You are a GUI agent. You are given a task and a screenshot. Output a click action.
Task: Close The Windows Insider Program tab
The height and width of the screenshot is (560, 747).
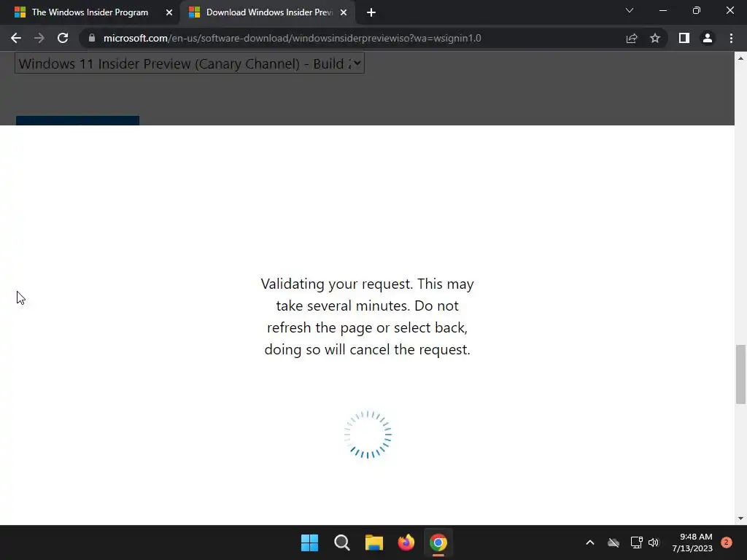[x=169, y=12]
